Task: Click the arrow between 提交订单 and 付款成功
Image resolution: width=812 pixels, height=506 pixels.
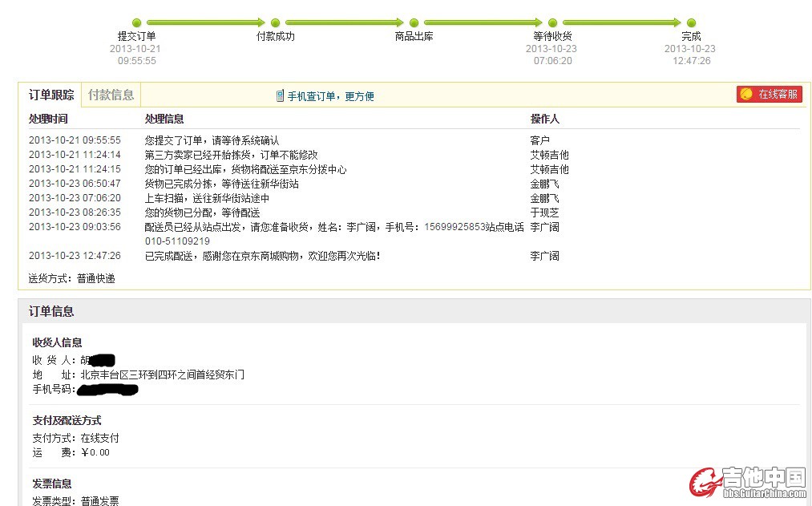Action: [x=205, y=23]
